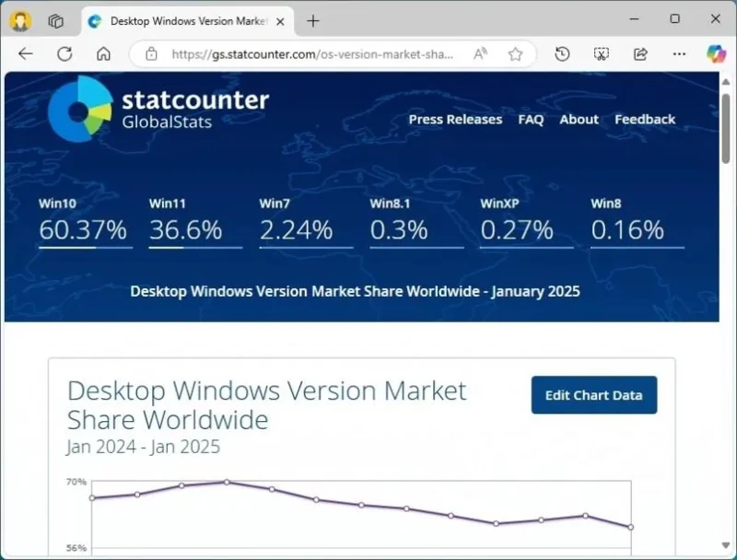
Task: Click the Win7 2.24% statistic
Action: (x=306, y=223)
